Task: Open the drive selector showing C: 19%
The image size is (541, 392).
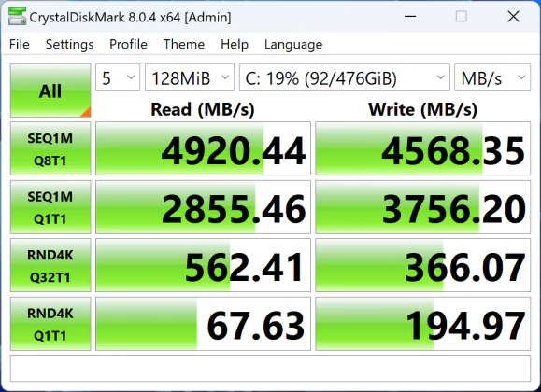Action: tap(345, 77)
